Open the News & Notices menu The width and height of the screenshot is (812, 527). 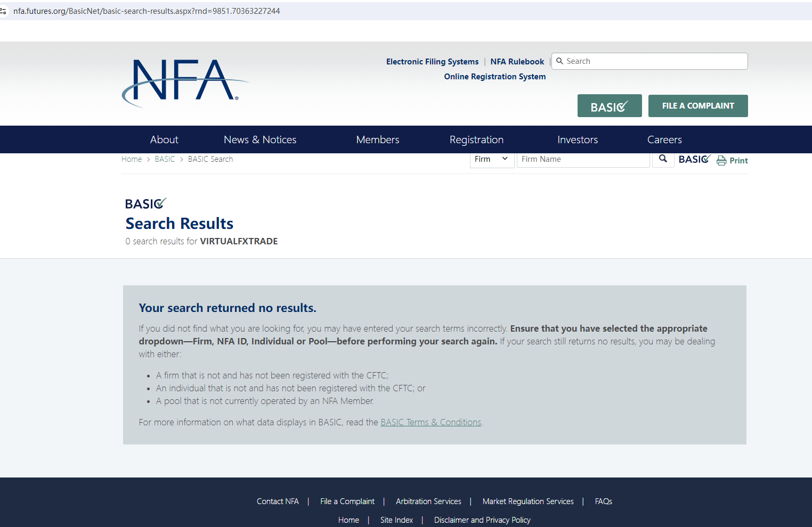click(260, 139)
